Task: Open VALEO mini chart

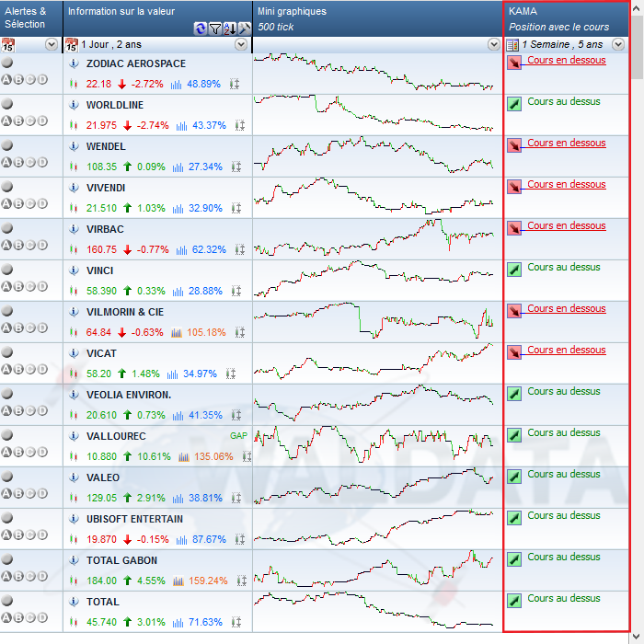Action: pyautogui.click(x=374, y=487)
